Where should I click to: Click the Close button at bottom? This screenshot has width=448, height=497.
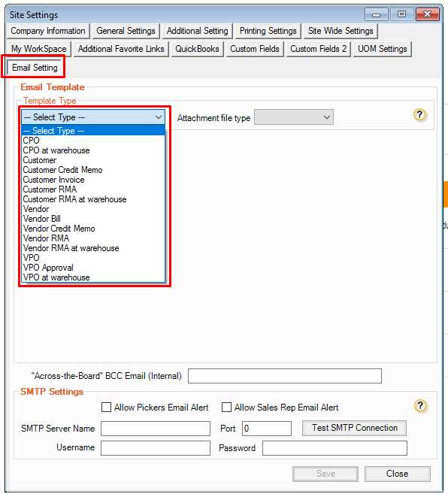click(398, 474)
